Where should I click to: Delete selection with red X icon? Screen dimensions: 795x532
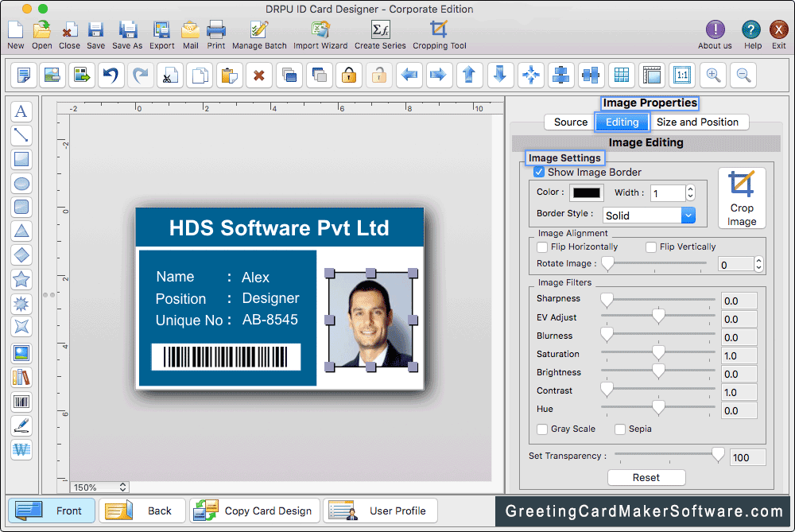pos(259,75)
